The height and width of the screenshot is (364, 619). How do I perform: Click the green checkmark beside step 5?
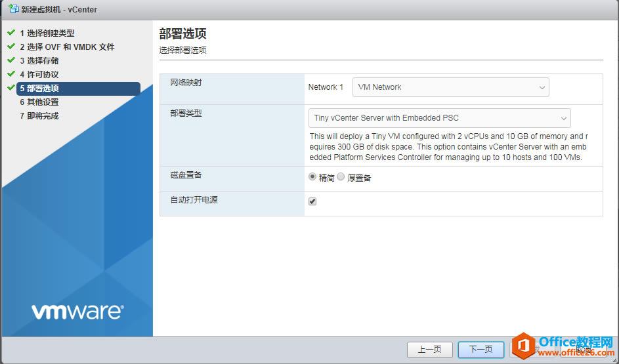click(11, 87)
